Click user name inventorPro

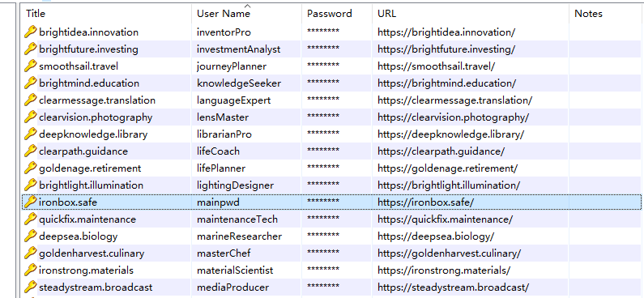[x=224, y=32]
